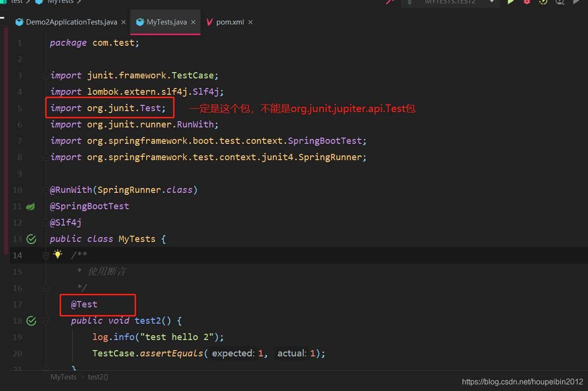Viewport: 588px width, 391px height.
Task: Click the 'actual:' parameter hint
Action: [x=292, y=353]
